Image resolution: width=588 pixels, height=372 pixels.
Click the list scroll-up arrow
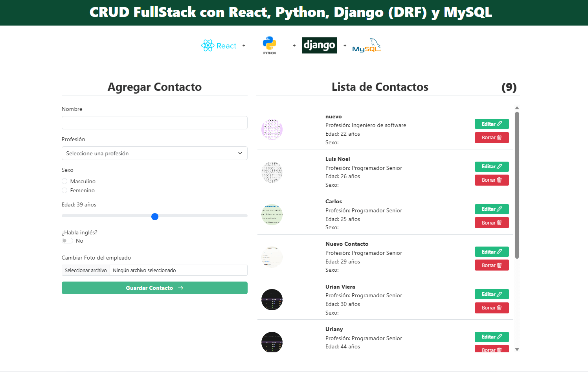[x=517, y=108]
